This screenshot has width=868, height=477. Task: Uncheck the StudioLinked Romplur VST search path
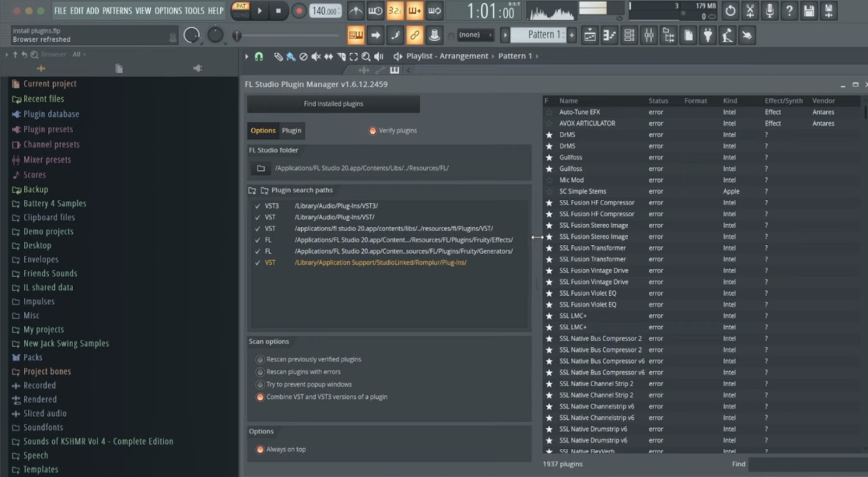coord(258,263)
